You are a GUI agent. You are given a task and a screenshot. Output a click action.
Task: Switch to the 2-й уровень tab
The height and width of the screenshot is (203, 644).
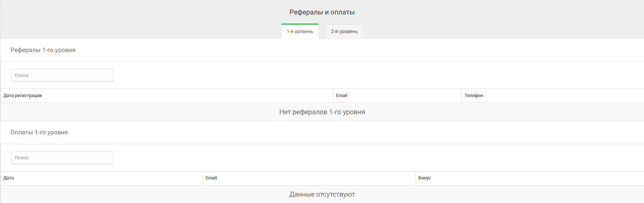click(x=344, y=31)
